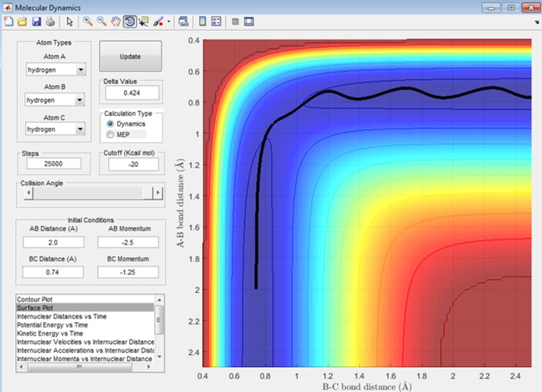Minimize the Molecular Dynamics window
The image size is (542, 392).
pyautogui.click(x=491, y=8)
